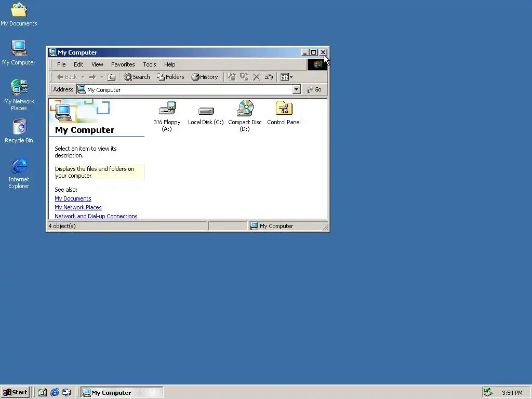Minimize the My Computer window

point(304,52)
